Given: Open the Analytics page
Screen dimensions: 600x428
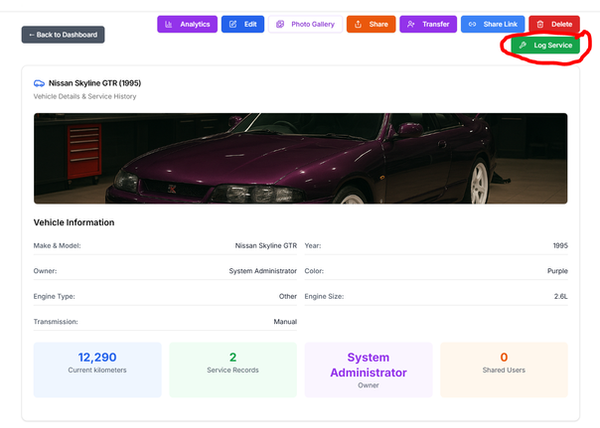Looking at the screenshot, I should tap(187, 24).
